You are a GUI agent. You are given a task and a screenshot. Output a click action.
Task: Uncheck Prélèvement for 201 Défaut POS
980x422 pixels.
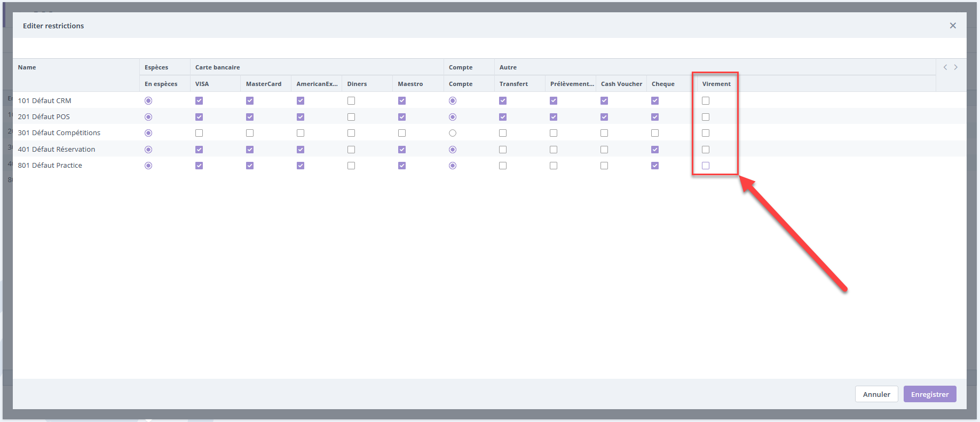(554, 117)
